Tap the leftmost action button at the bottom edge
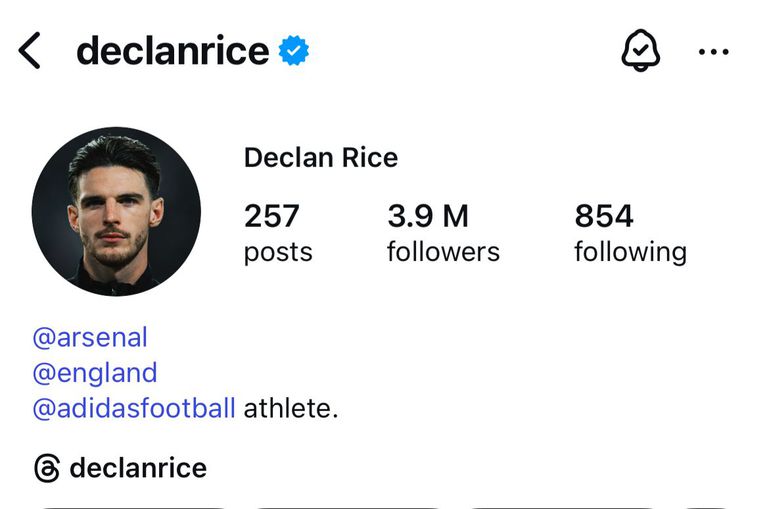Screen dimensions: 769x509 click(130, 504)
